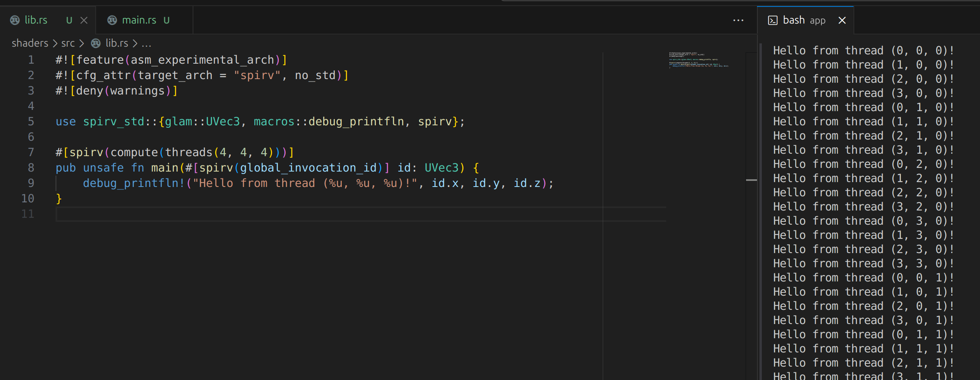The image size is (980, 380).
Task: Close the lib.rs editor tab
Action: click(x=84, y=20)
